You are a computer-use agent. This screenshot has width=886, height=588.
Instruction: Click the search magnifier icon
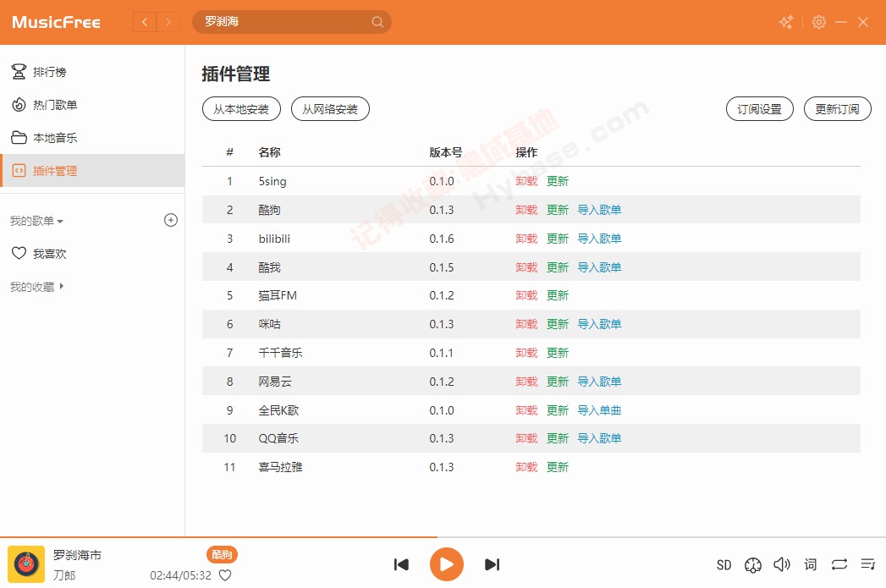[377, 22]
